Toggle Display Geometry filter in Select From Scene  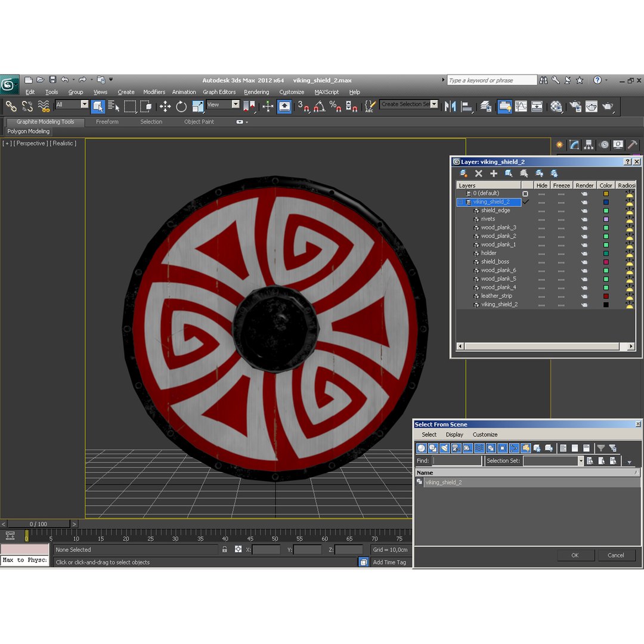coord(421,448)
